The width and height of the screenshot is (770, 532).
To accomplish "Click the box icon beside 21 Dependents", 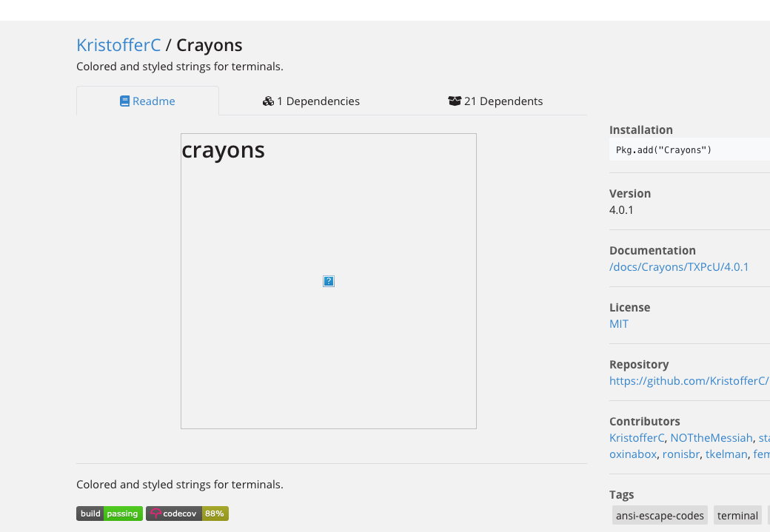I will (455, 101).
